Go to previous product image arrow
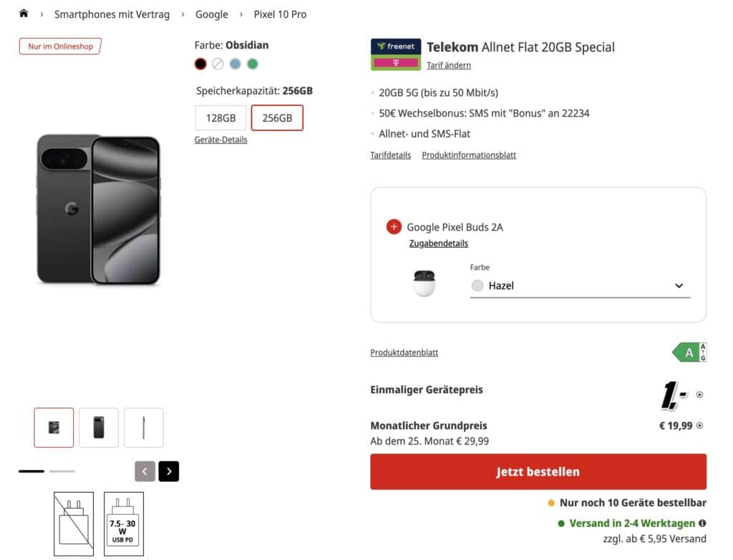This screenshot has height=560, width=733. pyautogui.click(x=145, y=471)
